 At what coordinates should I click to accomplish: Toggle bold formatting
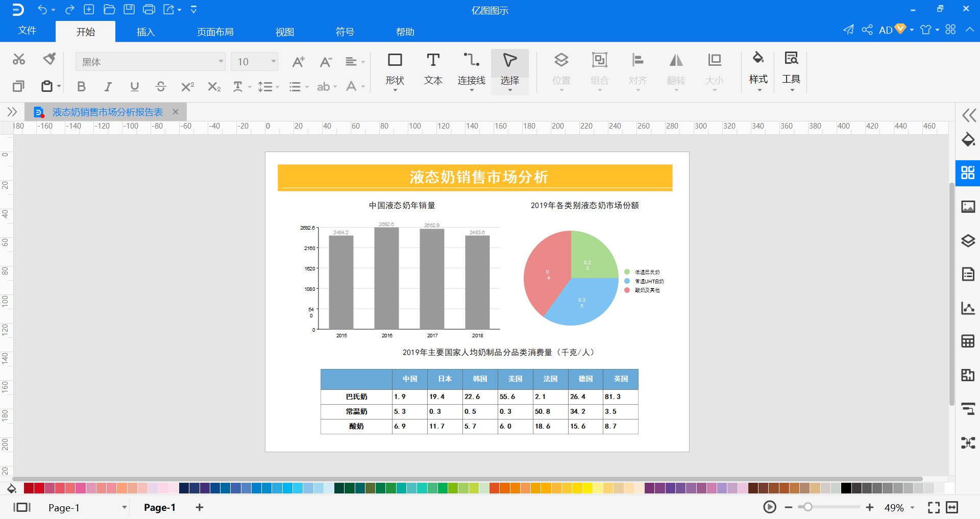coord(81,87)
